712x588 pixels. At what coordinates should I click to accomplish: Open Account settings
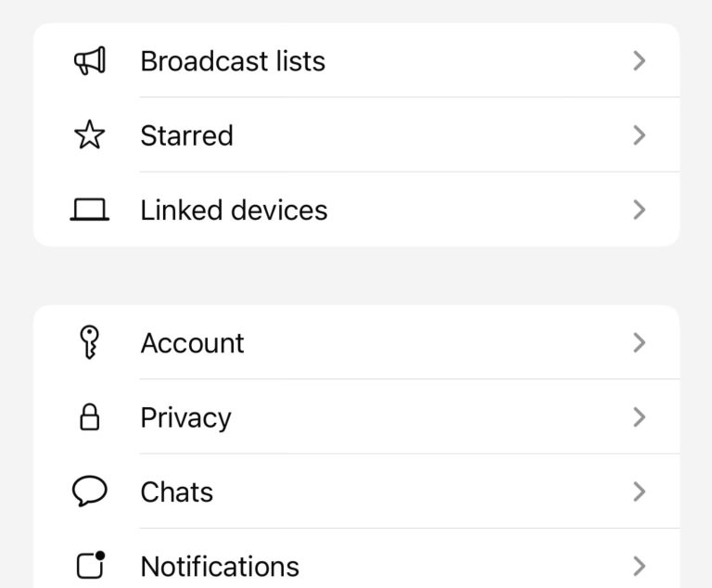[x=192, y=343]
